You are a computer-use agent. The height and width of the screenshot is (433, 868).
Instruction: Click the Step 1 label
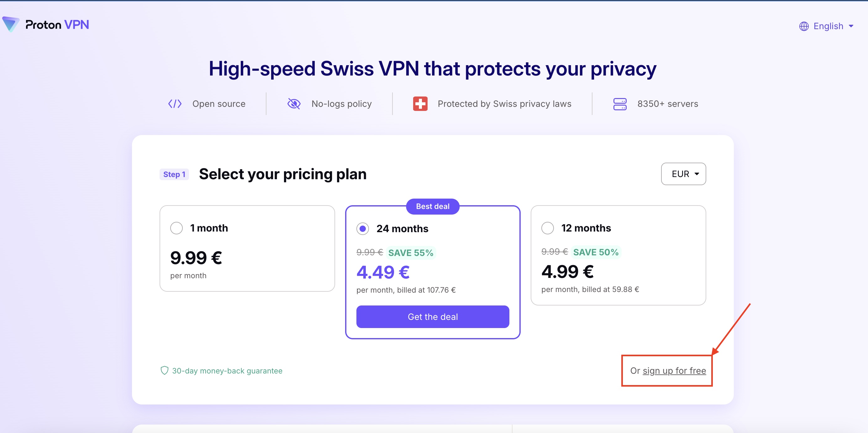(x=174, y=175)
